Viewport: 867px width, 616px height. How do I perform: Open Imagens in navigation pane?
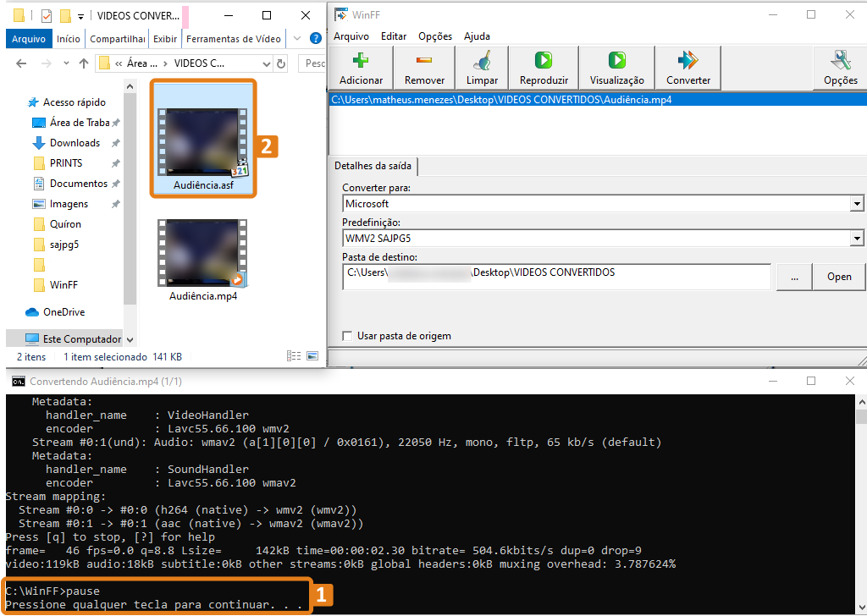pos(69,204)
